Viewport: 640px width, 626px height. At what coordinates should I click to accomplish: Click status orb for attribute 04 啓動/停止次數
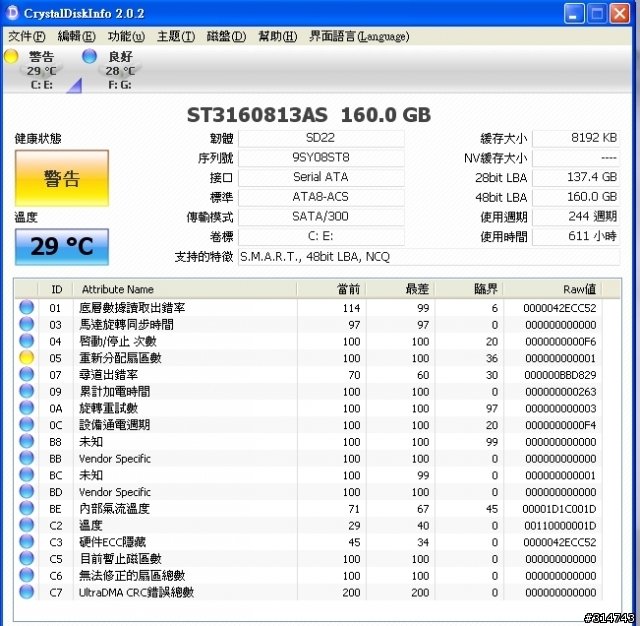click(27, 340)
